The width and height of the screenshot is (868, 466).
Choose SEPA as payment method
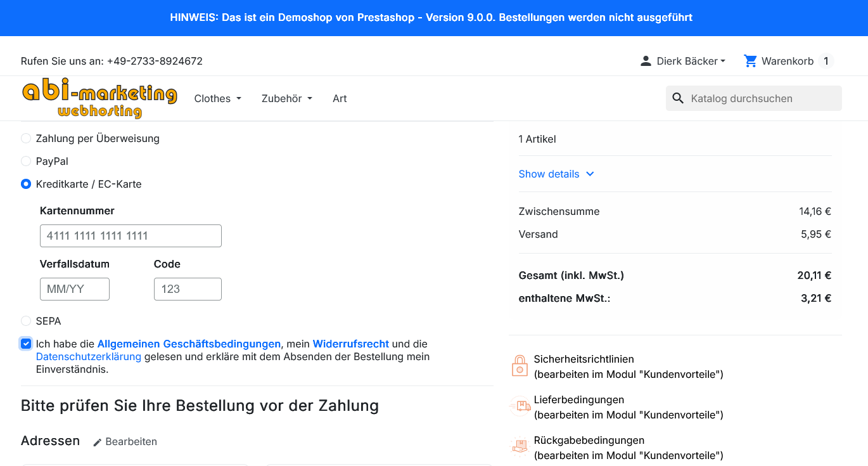[x=26, y=321]
